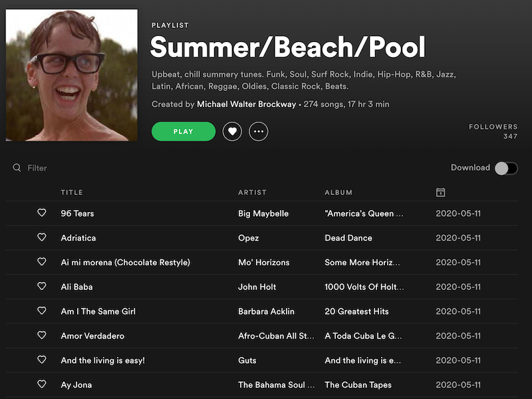Viewport: 532px width, 399px height.
Task: Follow playlist with round heart button
Action: pyautogui.click(x=231, y=132)
